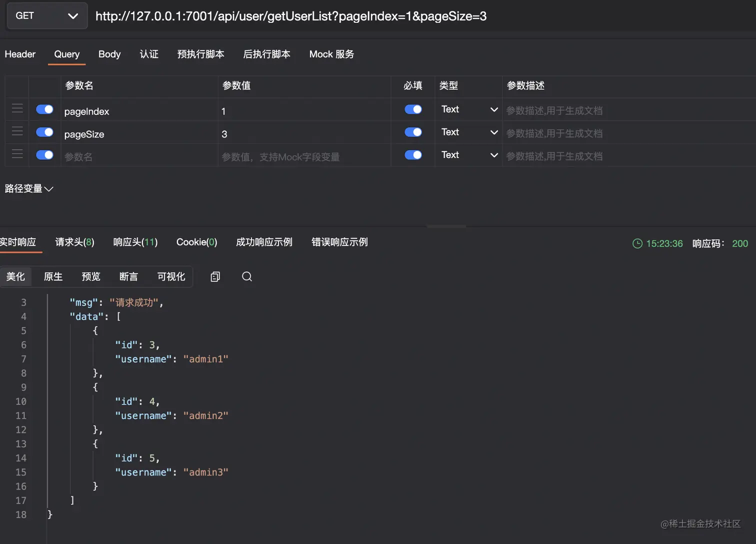The width and height of the screenshot is (756, 544).
Task: Toggle required switch for pageIndex
Action: pyautogui.click(x=413, y=109)
